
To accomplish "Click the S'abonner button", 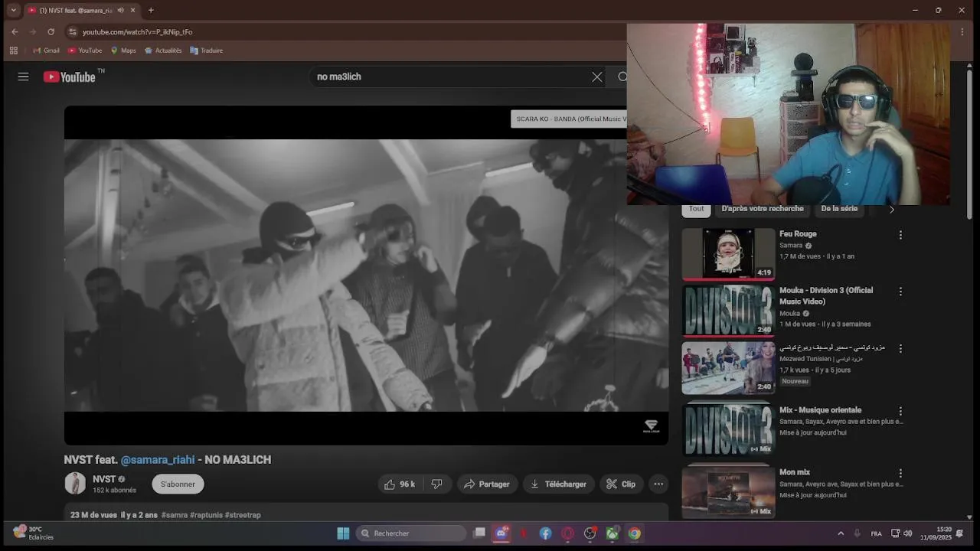I will [x=178, y=484].
